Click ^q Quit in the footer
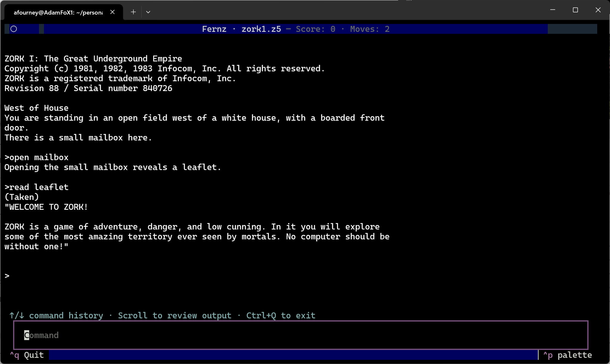Viewport: 610px width, 364px height. 27,355
